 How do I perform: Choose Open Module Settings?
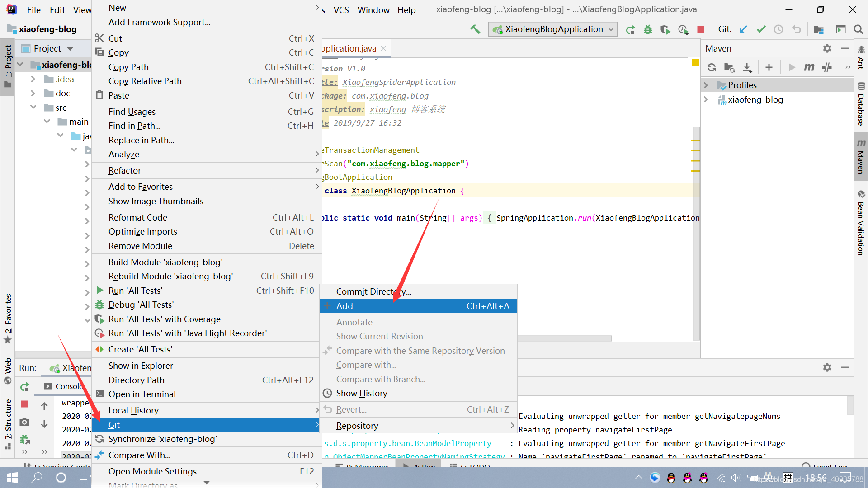[x=207, y=471]
